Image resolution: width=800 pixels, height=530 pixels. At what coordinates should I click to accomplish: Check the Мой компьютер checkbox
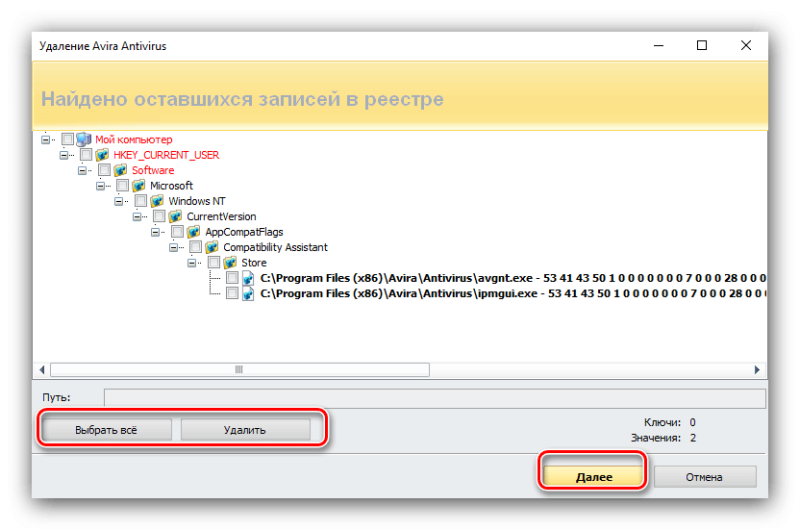point(67,139)
